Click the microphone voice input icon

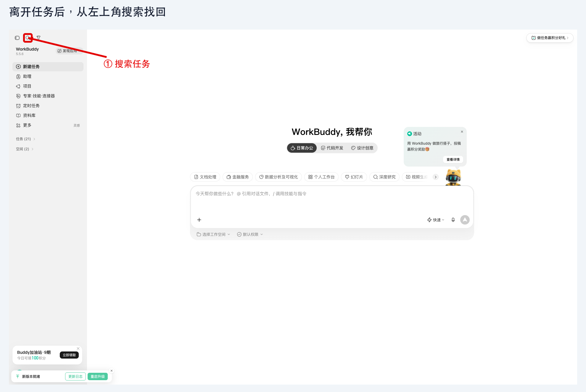tap(453, 220)
